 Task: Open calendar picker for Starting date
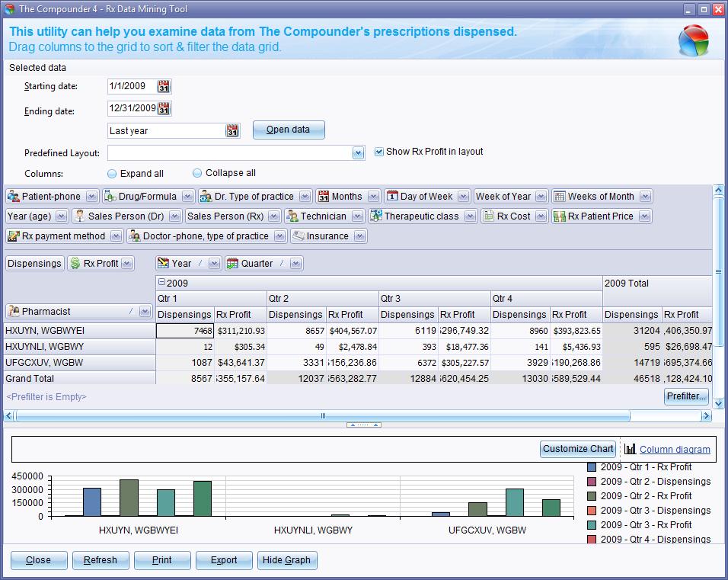point(164,86)
